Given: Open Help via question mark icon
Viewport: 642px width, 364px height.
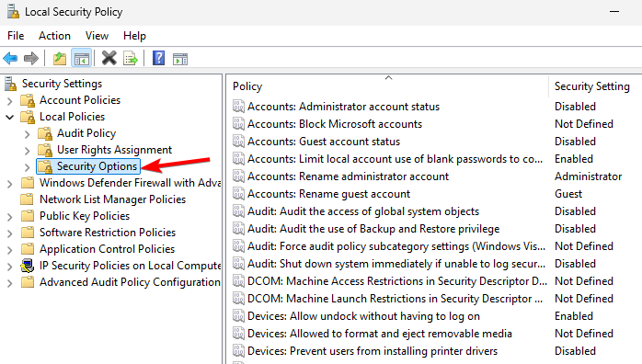Looking at the screenshot, I should (158, 59).
